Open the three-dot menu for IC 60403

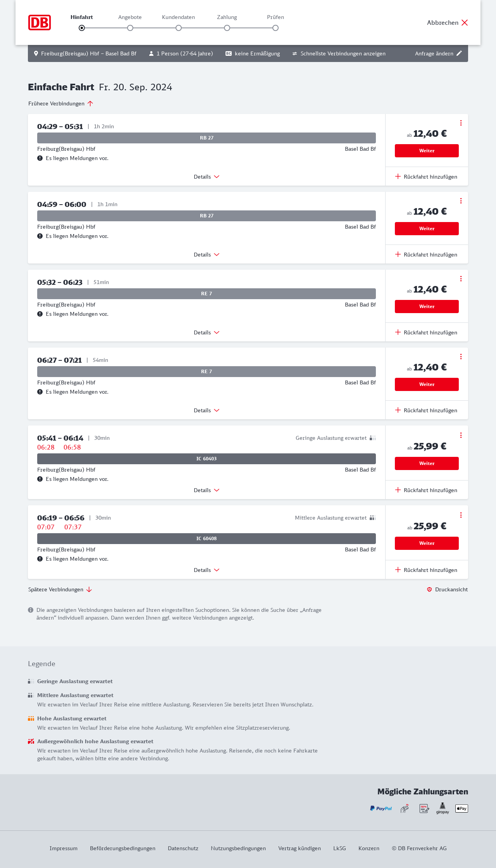pos(461,435)
